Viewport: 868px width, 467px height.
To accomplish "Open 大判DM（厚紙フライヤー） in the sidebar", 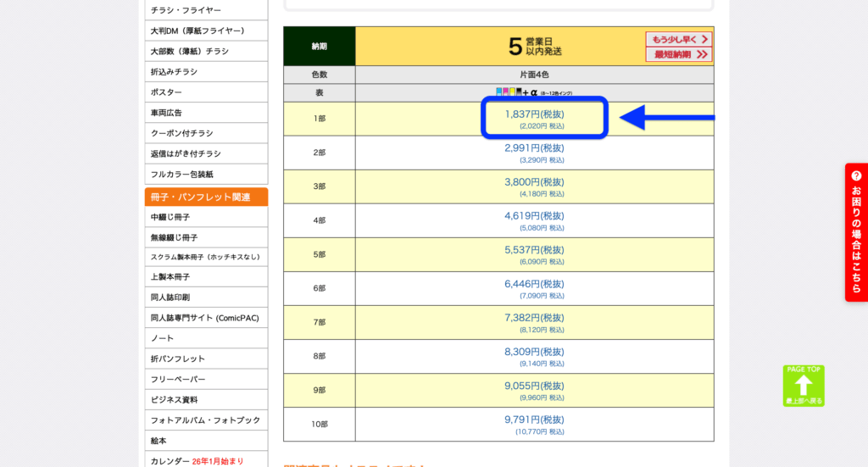I will (x=206, y=31).
